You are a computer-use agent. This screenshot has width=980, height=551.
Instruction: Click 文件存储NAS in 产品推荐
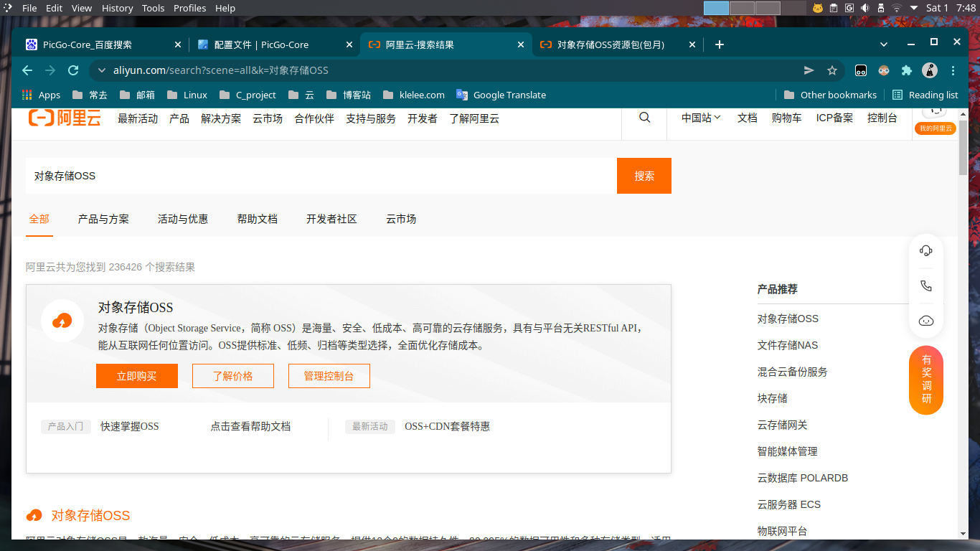pyautogui.click(x=788, y=345)
